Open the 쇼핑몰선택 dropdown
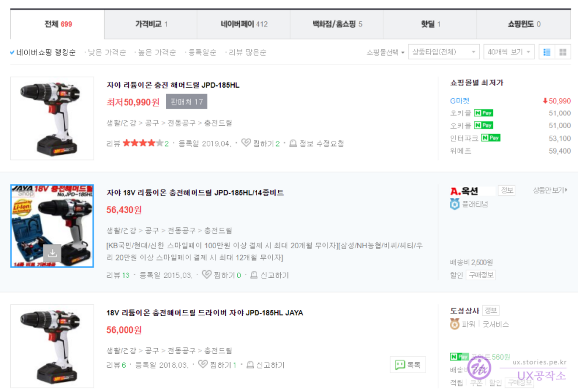This screenshot has height=392, width=578. (x=385, y=52)
